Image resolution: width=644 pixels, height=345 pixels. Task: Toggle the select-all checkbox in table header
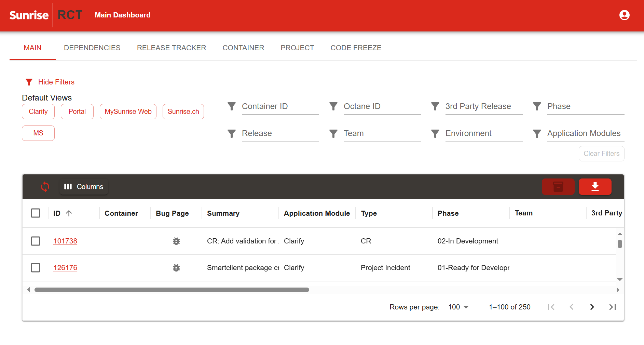tap(36, 213)
